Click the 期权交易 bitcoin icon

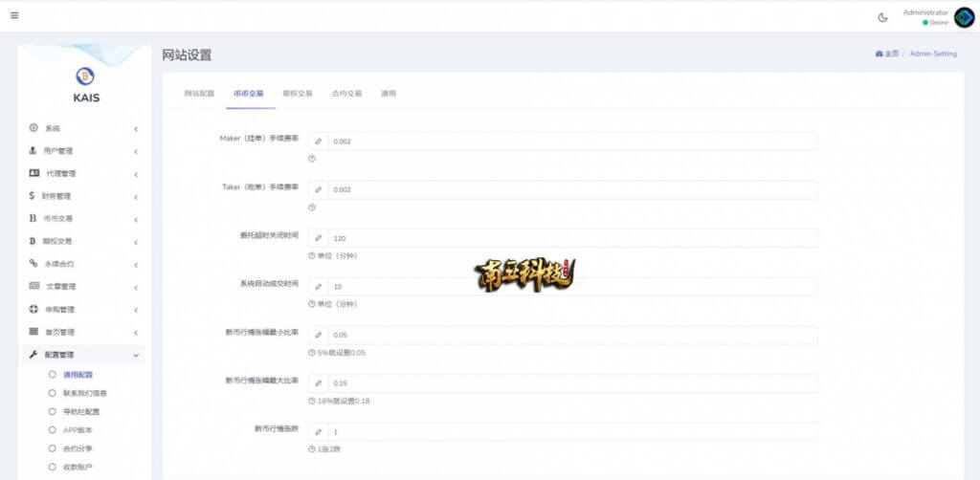click(x=33, y=241)
